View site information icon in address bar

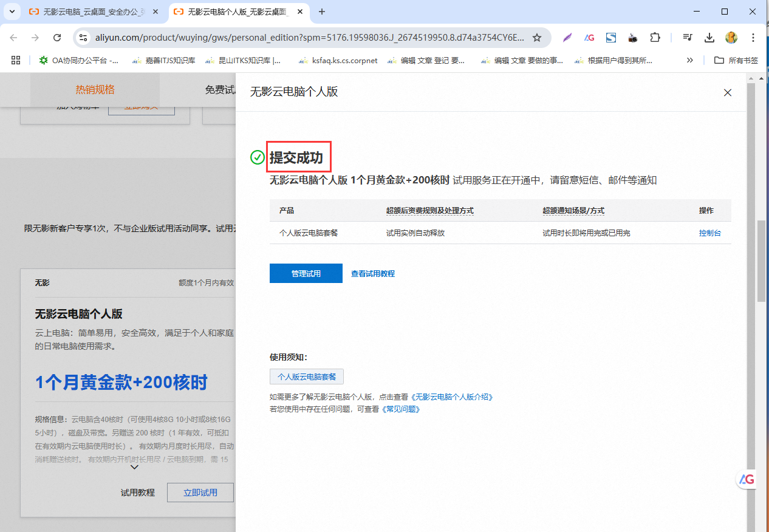pos(84,38)
